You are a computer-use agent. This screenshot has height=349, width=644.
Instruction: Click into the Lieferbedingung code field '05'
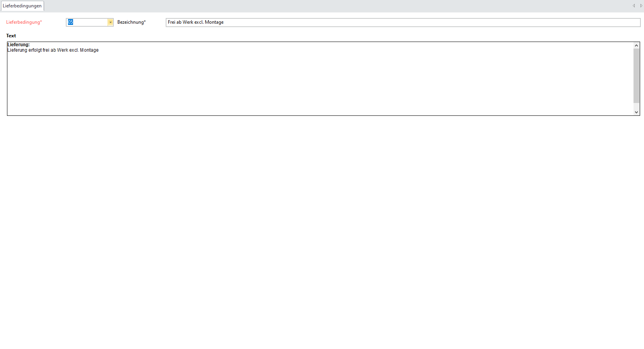[87, 23]
